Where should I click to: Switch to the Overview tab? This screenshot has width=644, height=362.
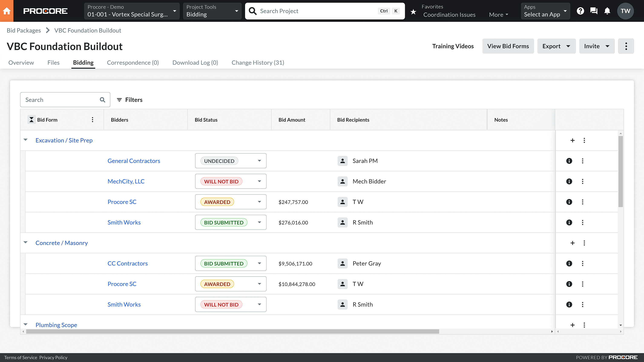(21, 63)
